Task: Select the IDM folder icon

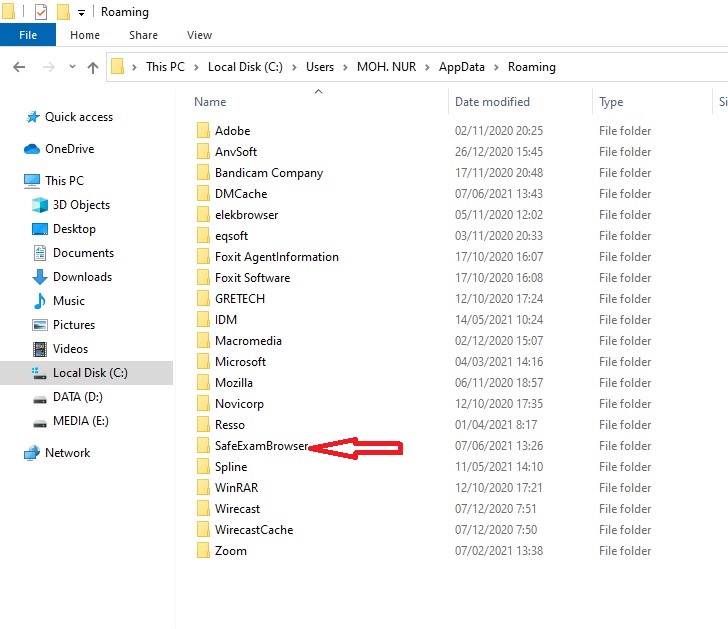Action: pos(203,319)
